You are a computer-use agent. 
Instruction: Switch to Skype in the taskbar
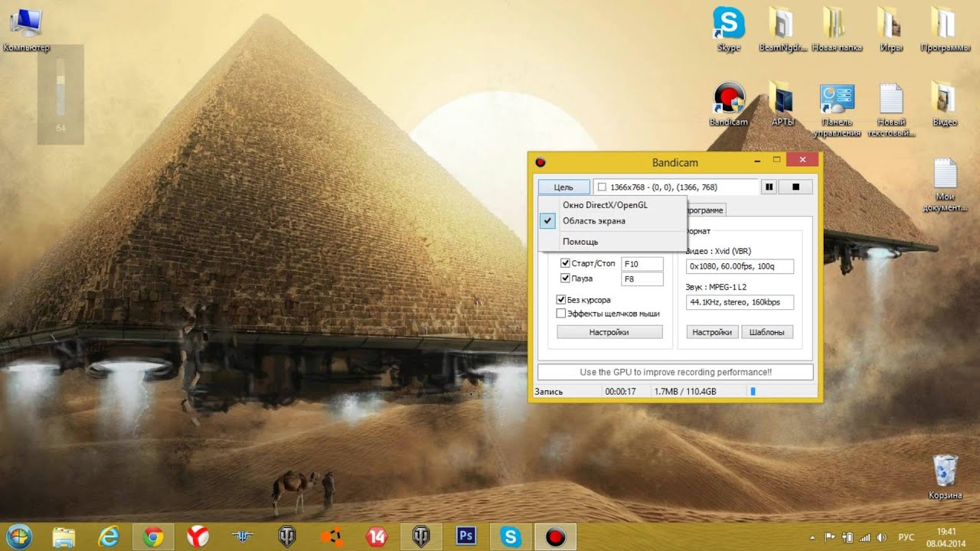tap(510, 536)
